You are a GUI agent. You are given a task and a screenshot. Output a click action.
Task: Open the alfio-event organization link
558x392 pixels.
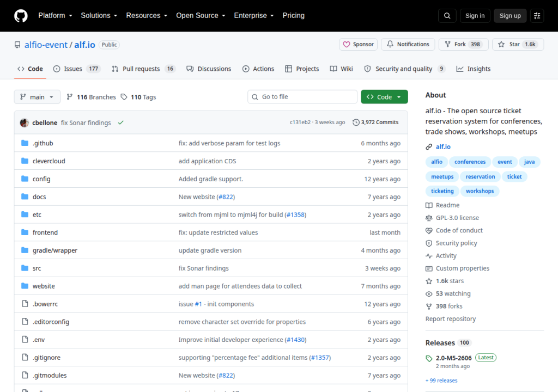46,45
